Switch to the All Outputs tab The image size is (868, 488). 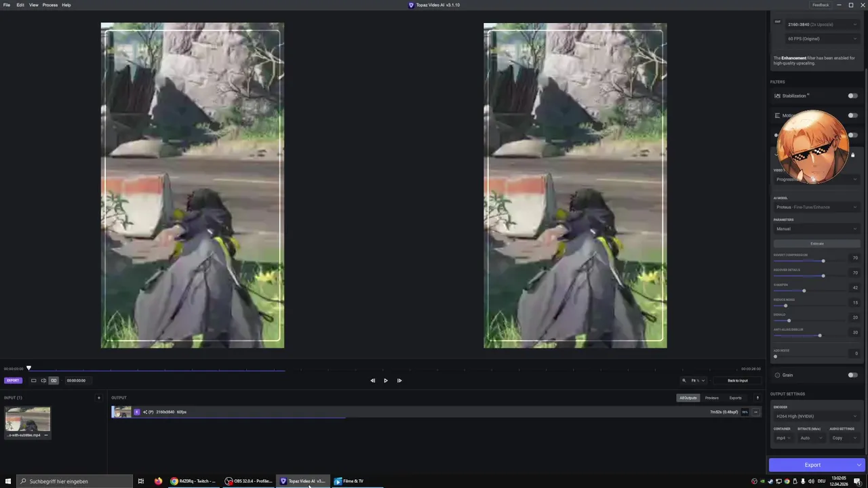point(688,398)
